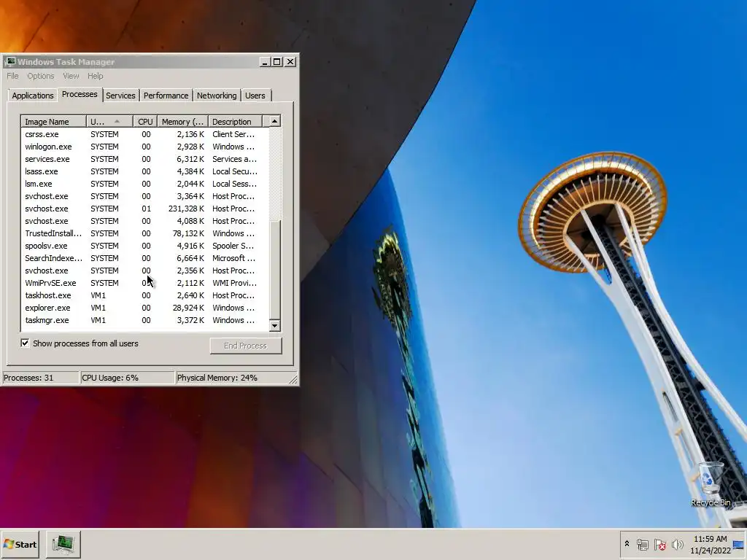Close the Windows Task Manager window
The image size is (747, 560).
coord(290,62)
